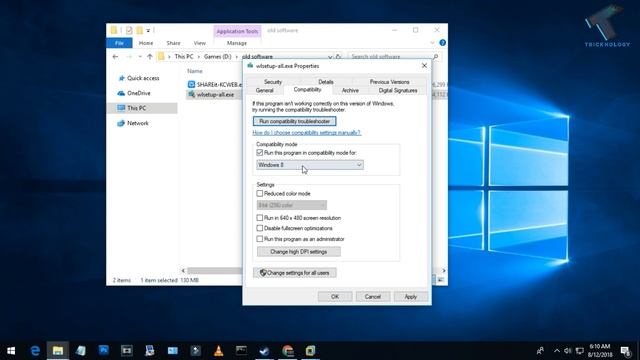Click Games (D:) in address breadcrumb

(218, 57)
